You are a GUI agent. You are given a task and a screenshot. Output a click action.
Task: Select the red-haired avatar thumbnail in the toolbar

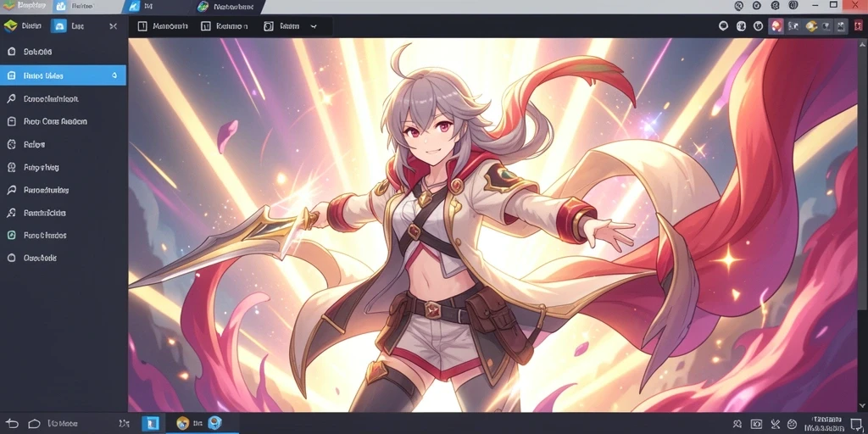coord(776,26)
